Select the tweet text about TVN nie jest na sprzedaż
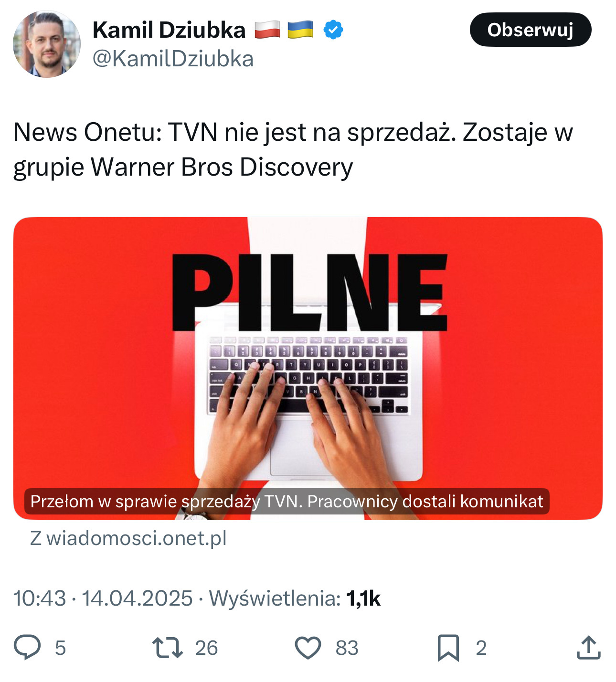This screenshot has height=682, width=616. point(293,149)
